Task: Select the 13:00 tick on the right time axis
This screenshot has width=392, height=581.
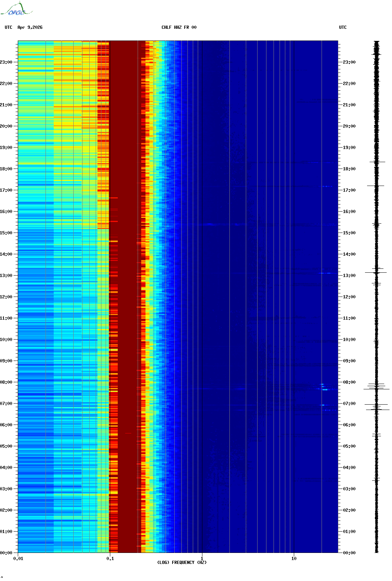Action: click(349, 276)
